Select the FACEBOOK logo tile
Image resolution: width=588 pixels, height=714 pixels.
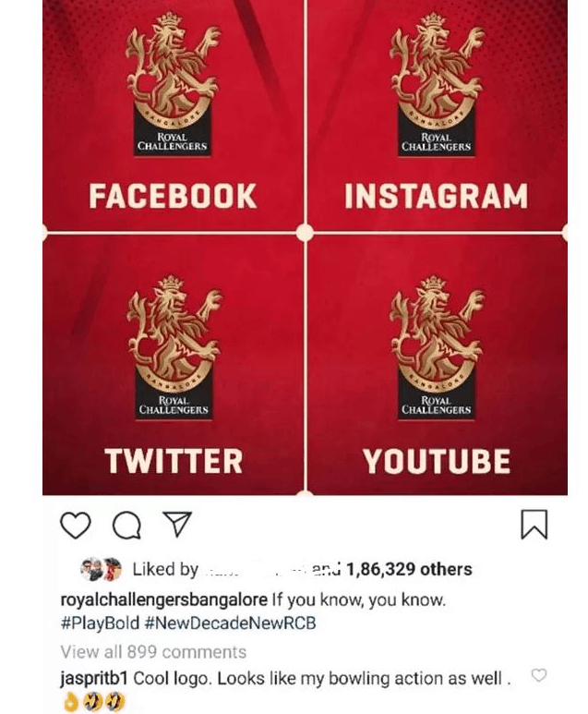coord(173,115)
